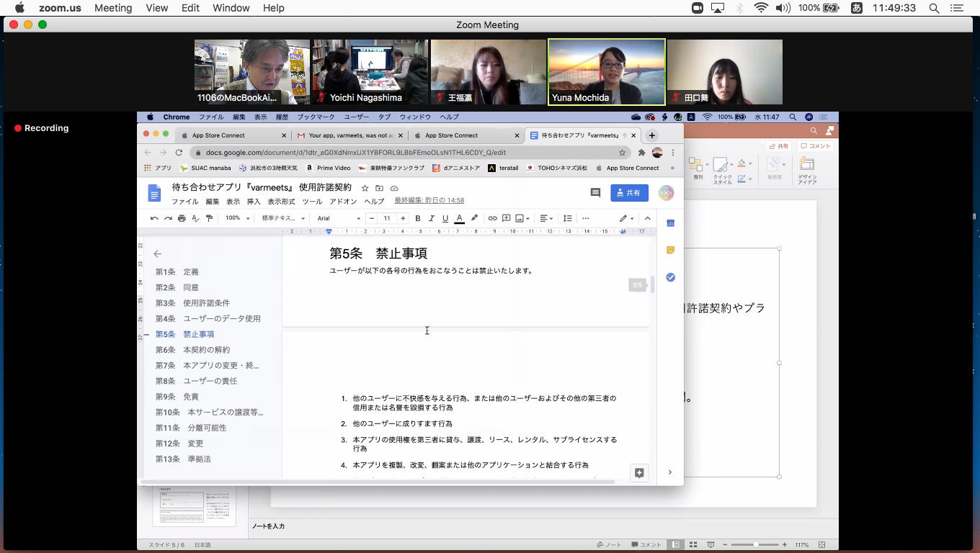Adjust the PowerPoint zoom slider

click(754, 545)
